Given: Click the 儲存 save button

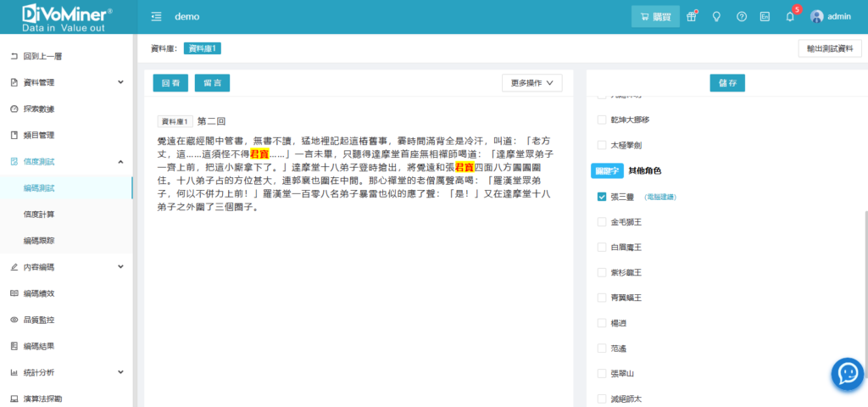Looking at the screenshot, I should pos(727,83).
